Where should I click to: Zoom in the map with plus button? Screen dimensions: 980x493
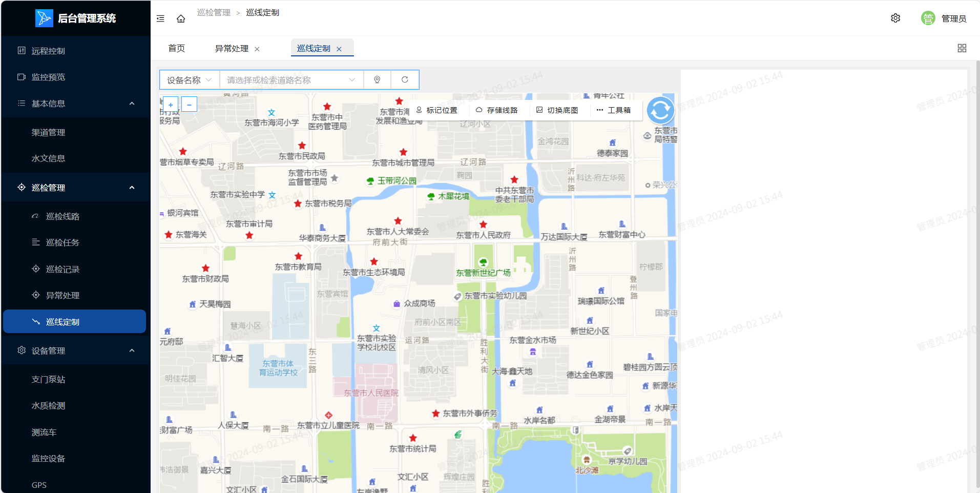pyautogui.click(x=171, y=105)
